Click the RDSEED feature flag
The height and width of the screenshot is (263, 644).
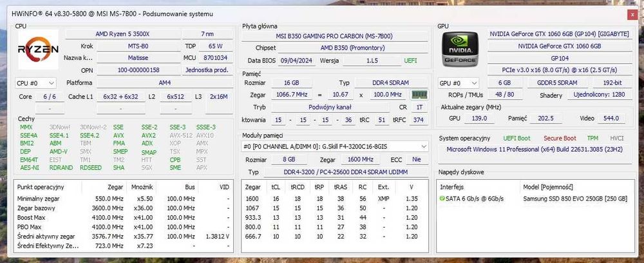[91, 168]
